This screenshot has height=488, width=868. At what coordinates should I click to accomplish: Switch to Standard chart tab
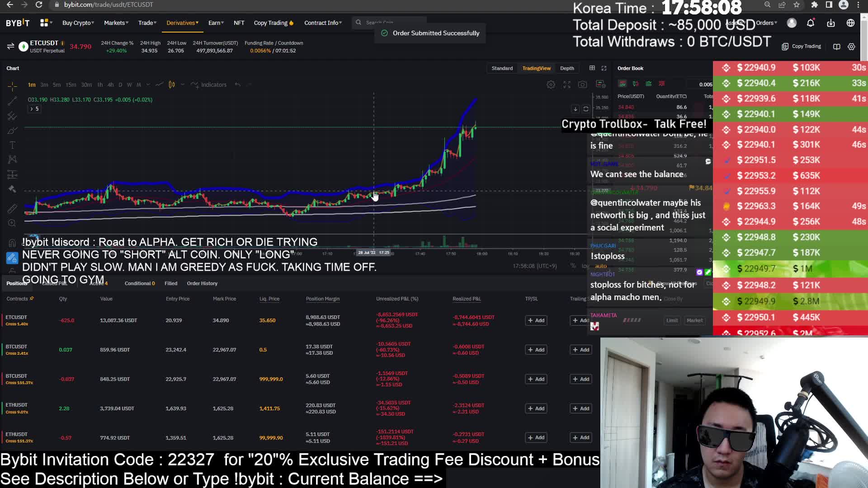502,68
